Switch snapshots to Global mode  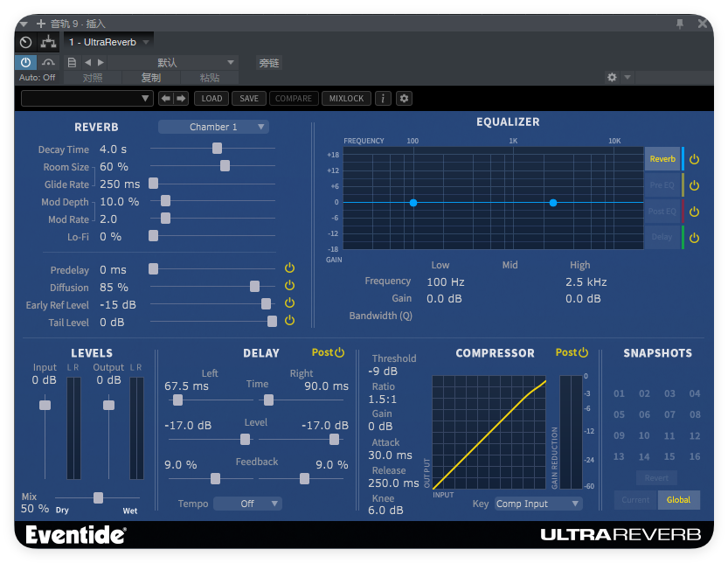click(x=678, y=500)
